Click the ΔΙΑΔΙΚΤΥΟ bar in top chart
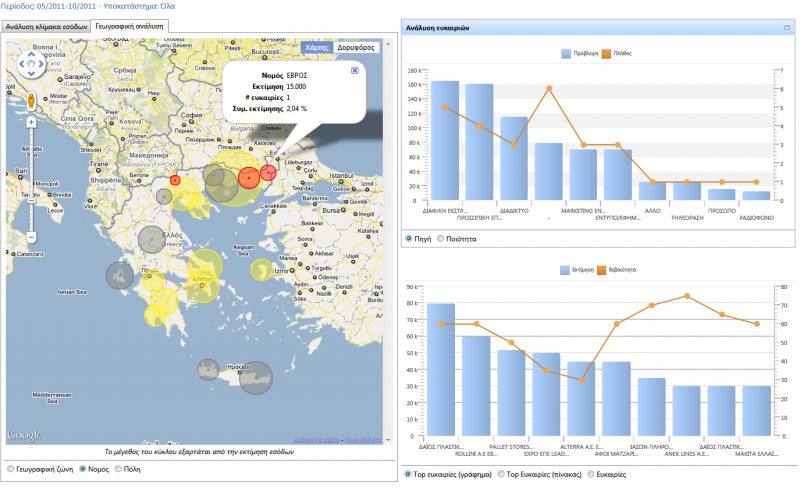This screenshot has height=489, width=800. [x=514, y=158]
